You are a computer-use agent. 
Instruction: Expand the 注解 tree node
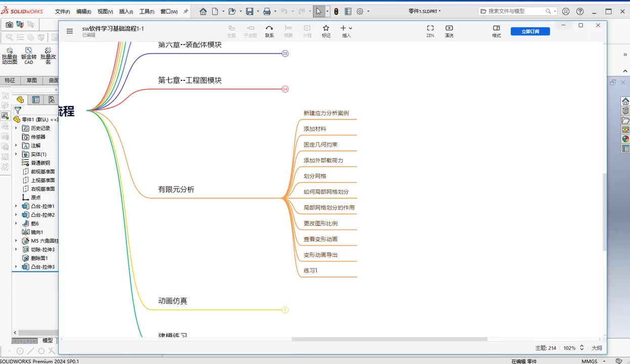coord(16,146)
